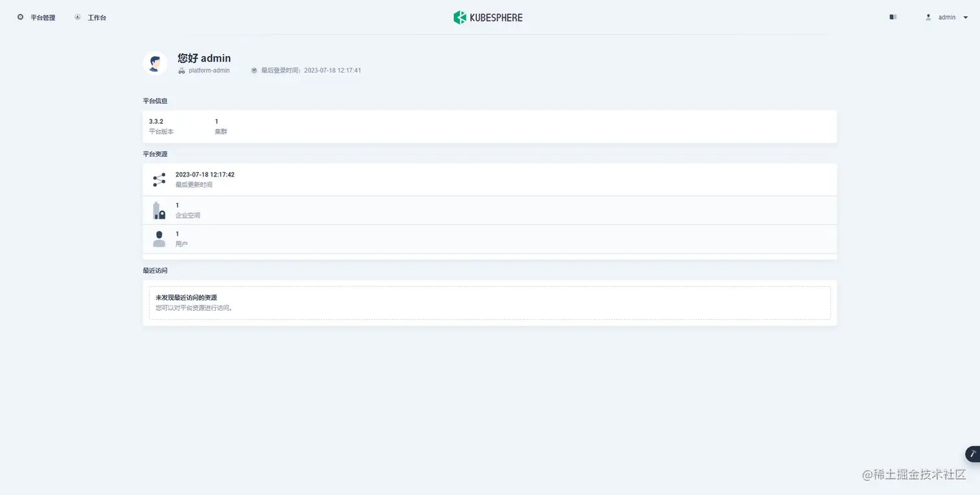Click the 您好 admin greeting heading
Image resolution: width=980 pixels, height=495 pixels.
(204, 58)
